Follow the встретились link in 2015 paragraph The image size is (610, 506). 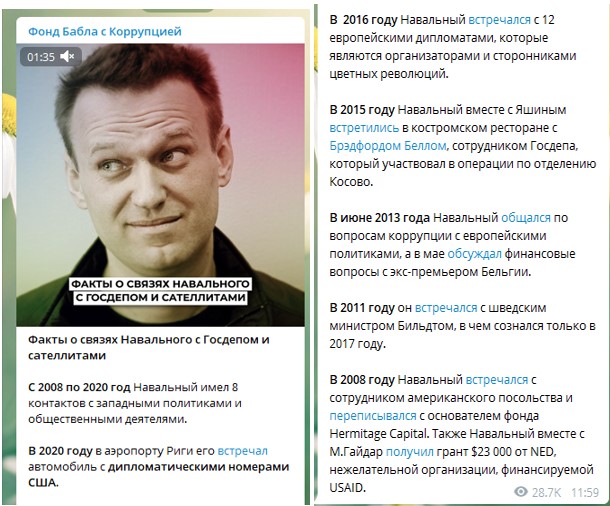(364, 128)
